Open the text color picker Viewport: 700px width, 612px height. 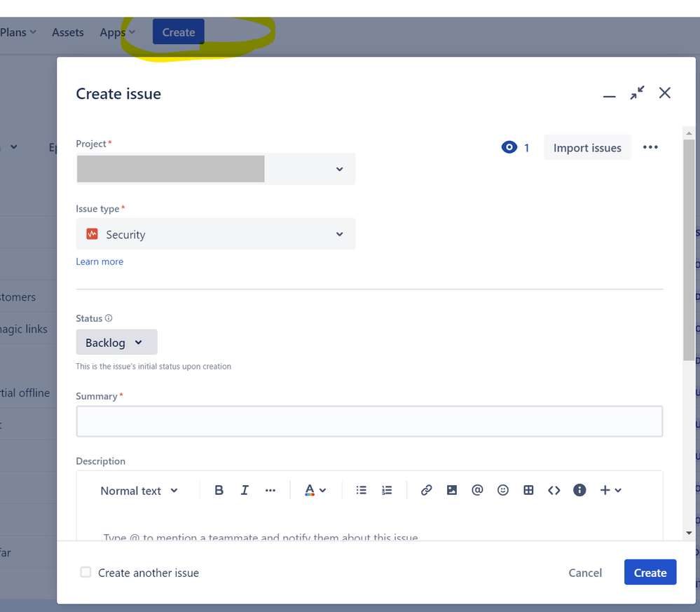point(315,490)
